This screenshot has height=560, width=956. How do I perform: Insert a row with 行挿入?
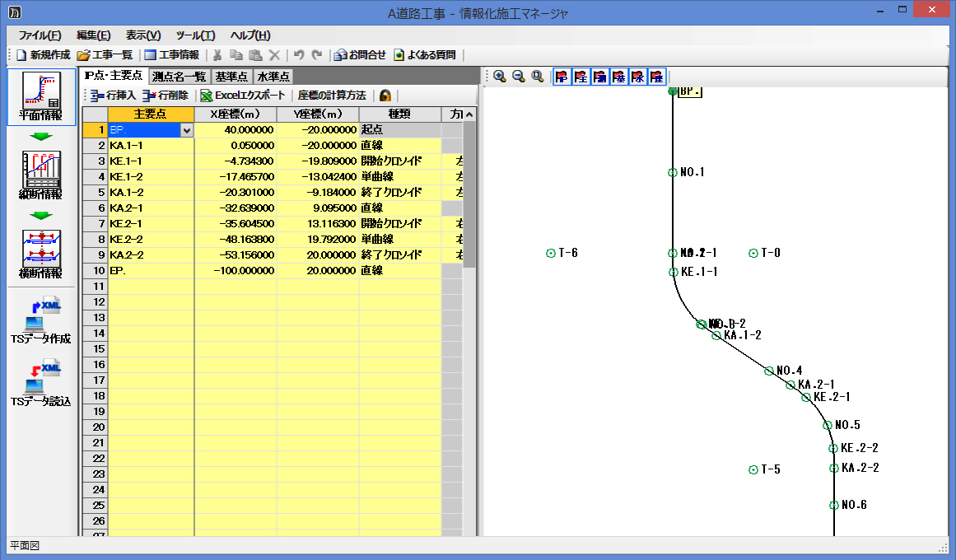[x=113, y=96]
